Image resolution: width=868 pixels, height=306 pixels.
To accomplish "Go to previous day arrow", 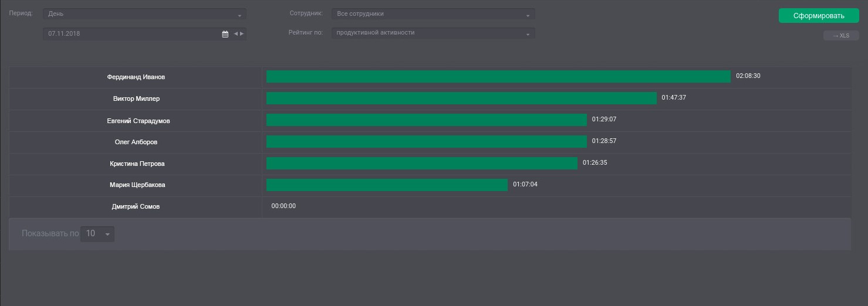I will tap(236, 34).
